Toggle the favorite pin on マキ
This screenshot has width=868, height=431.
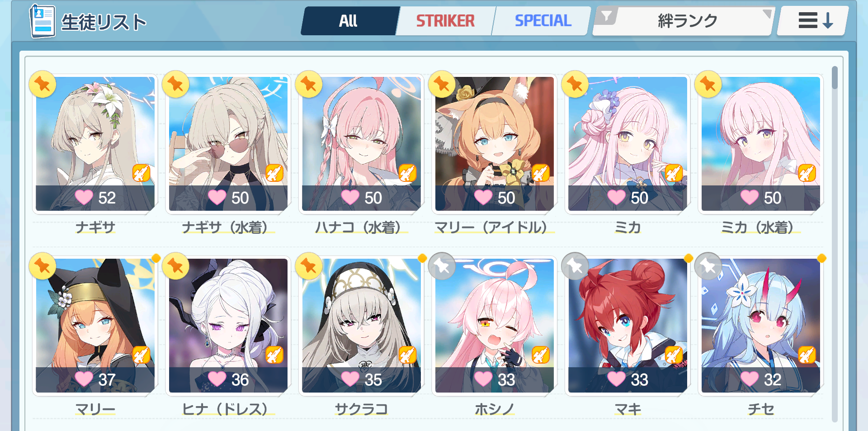[575, 266]
